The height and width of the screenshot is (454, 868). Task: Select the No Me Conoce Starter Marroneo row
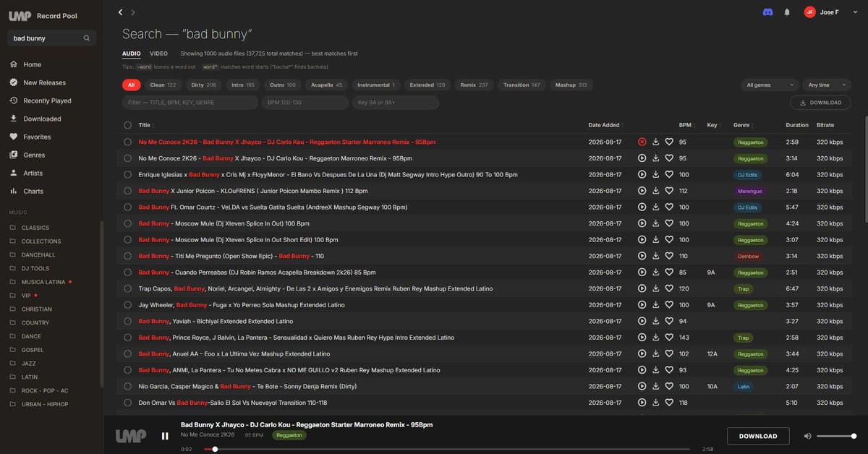(x=128, y=142)
